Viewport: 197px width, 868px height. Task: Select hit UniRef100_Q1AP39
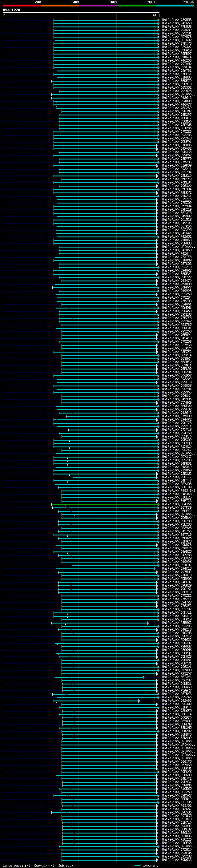click(177, 165)
